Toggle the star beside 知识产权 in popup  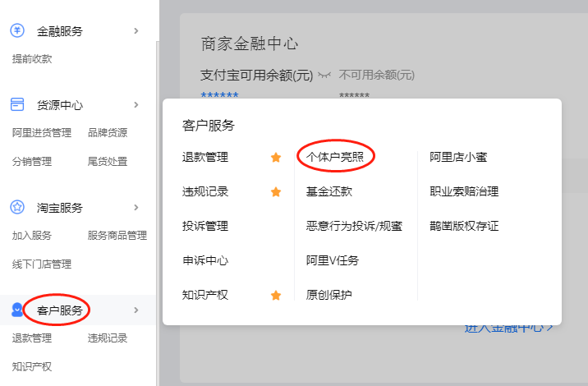pos(276,295)
